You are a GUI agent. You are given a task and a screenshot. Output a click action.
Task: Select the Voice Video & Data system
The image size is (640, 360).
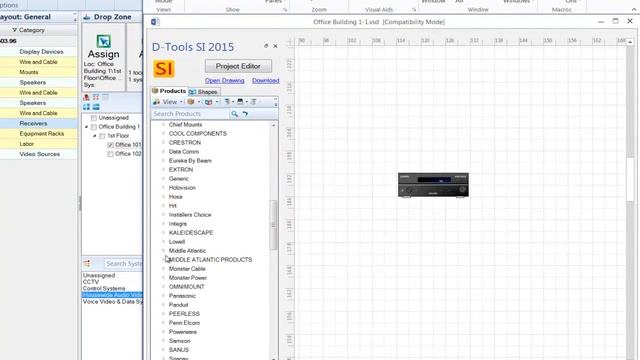coord(113,302)
